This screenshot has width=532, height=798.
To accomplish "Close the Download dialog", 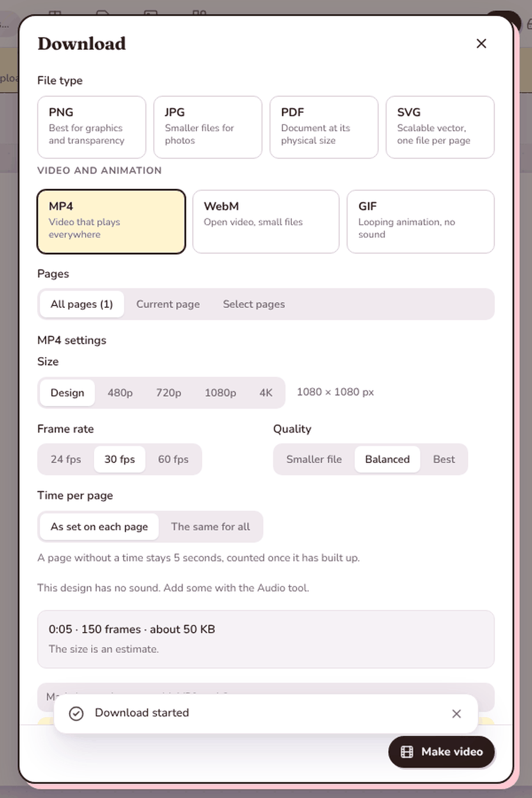I will pyautogui.click(x=481, y=44).
